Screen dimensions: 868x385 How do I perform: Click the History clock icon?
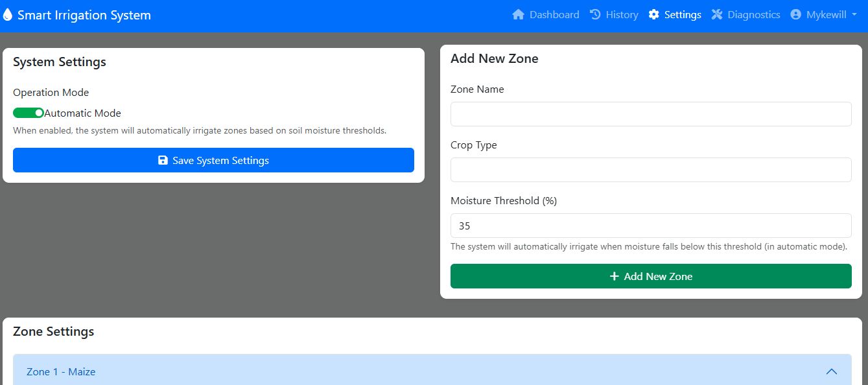(x=595, y=14)
